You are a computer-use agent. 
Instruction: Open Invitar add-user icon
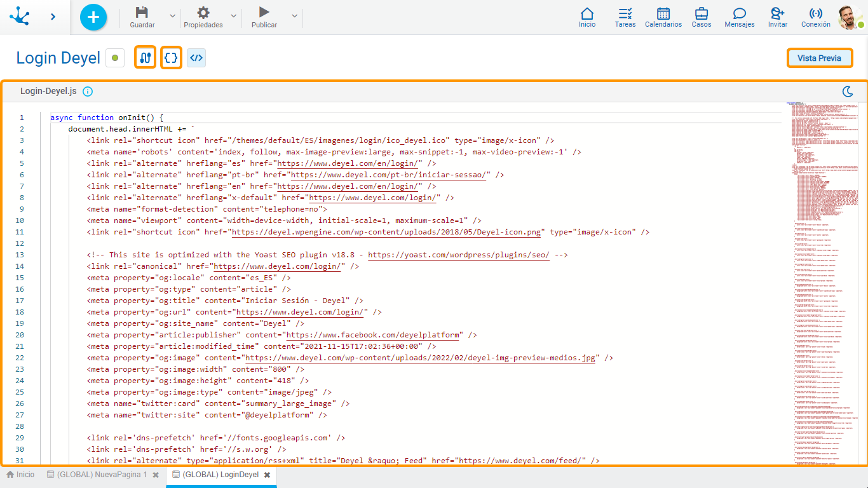pyautogui.click(x=778, y=17)
